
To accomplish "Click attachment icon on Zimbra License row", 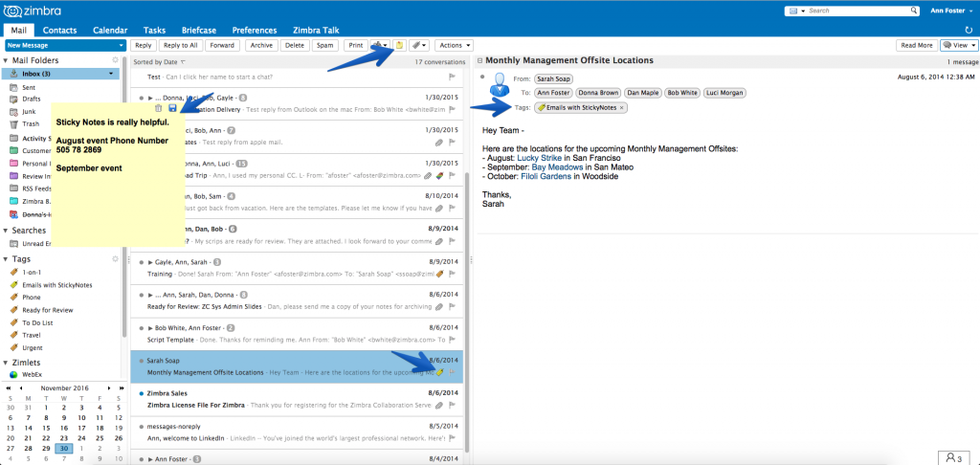I will (439, 405).
